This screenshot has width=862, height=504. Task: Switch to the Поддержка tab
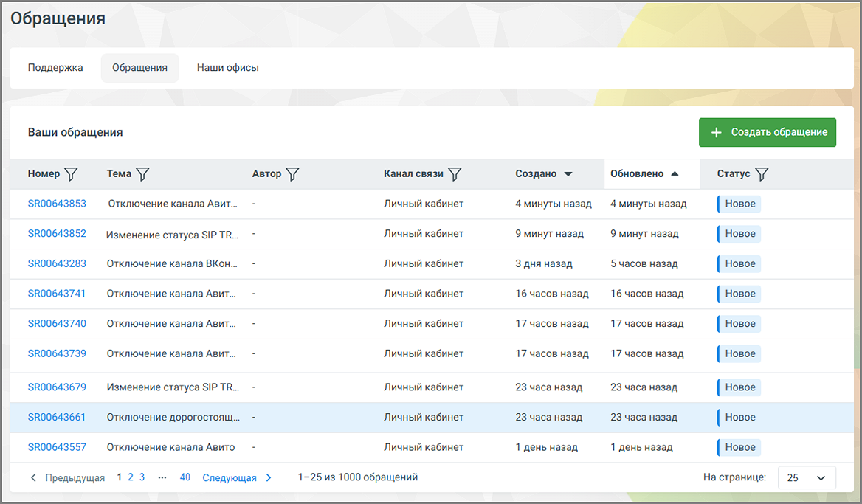tap(55, 68)
